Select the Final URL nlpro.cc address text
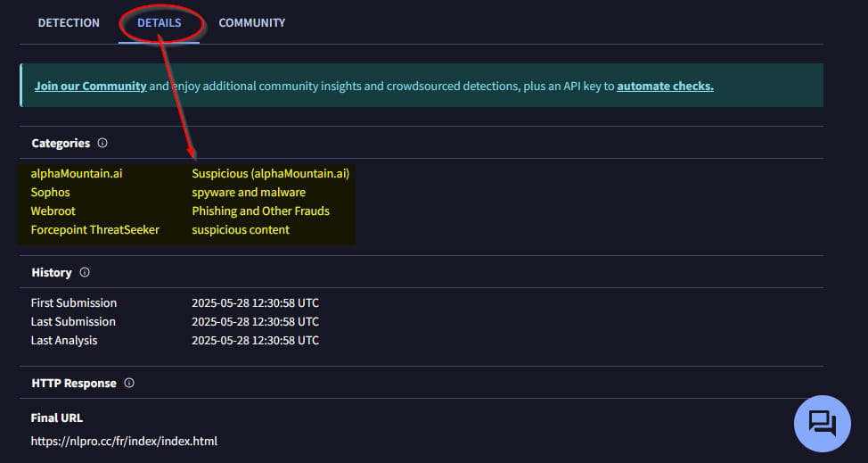Viewport: 868px width, 463px height. coord(124,441)
